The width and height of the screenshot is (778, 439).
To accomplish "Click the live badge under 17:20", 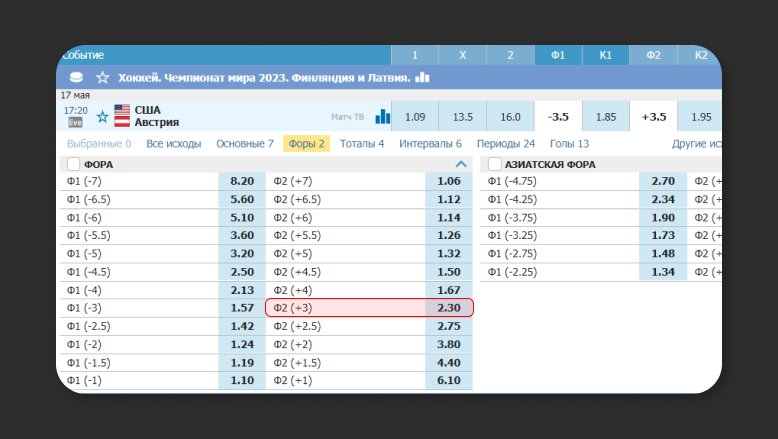I will click(75, 123).
